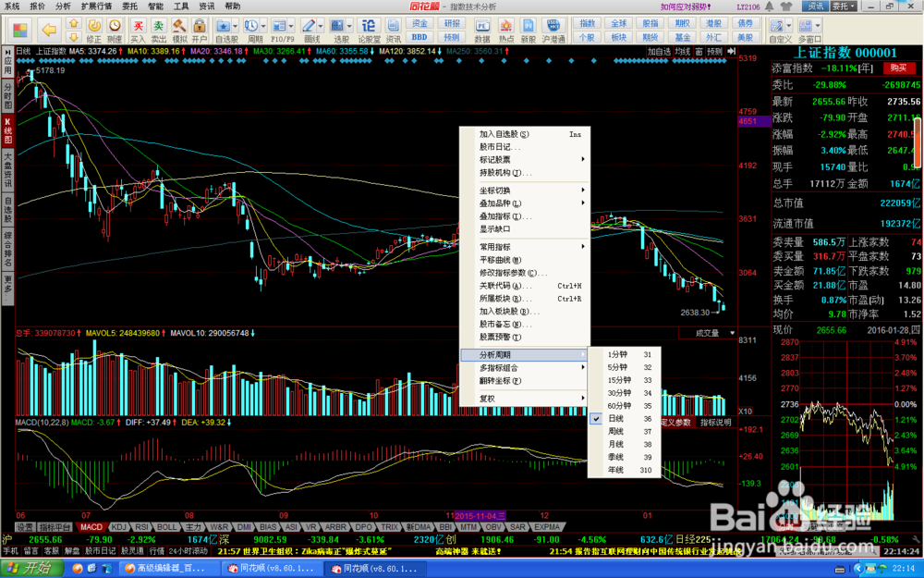Screen dimensions: 924x578
Task: Click the skin shirt icon in title bar
Action: [786, 6]
